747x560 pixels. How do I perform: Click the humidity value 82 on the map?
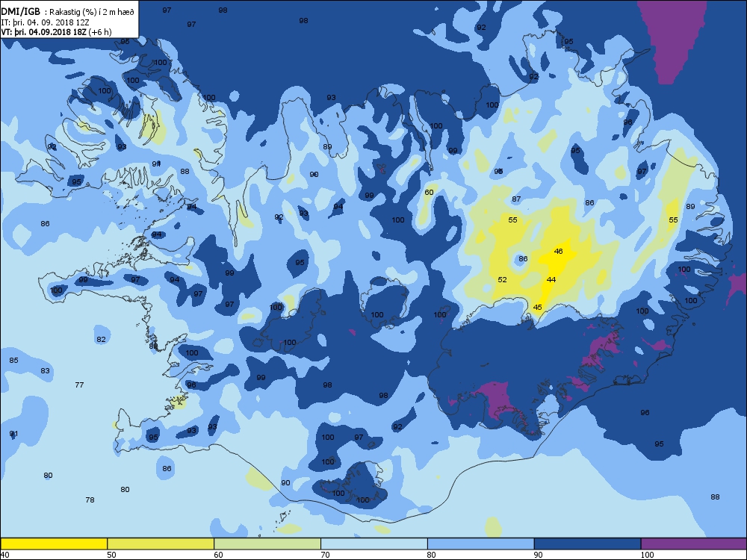tap(101, 339)
